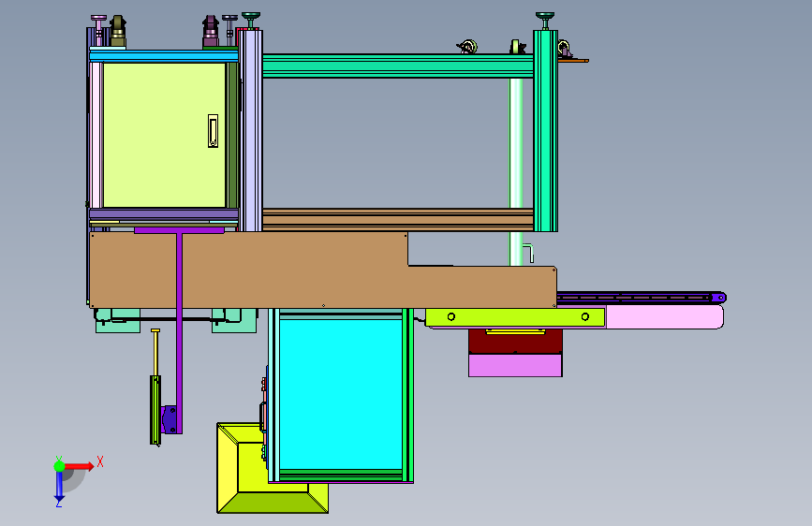The image size is (812, 526).
Task: Select the purple T-shaped bracket's vertical bar
Action: (x=179, y=331)
